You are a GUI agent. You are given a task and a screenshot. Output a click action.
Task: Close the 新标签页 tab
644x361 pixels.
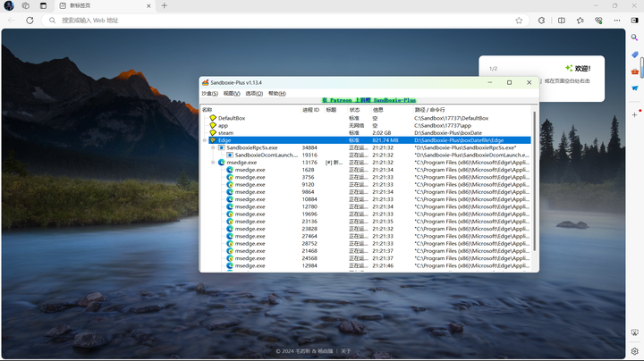[148, 5]
